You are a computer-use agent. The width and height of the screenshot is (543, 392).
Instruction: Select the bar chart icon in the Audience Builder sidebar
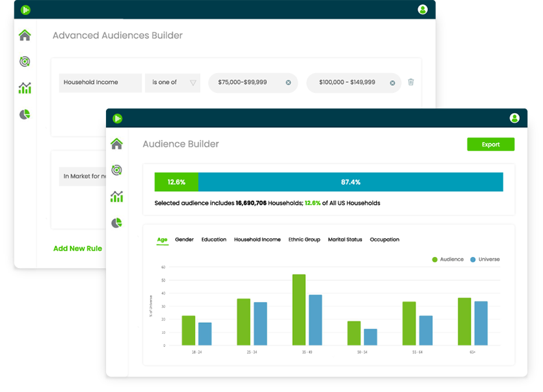coord(116,196)
